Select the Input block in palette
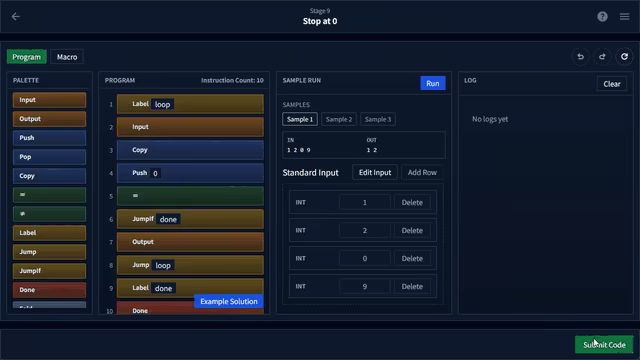This screenshot has width=640, height=360. tap(49, 100)
